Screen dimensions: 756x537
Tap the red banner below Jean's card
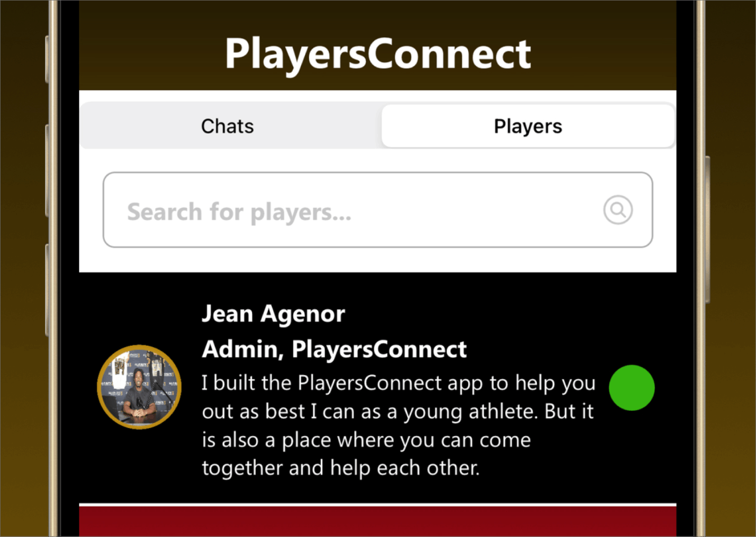(378, 522)
